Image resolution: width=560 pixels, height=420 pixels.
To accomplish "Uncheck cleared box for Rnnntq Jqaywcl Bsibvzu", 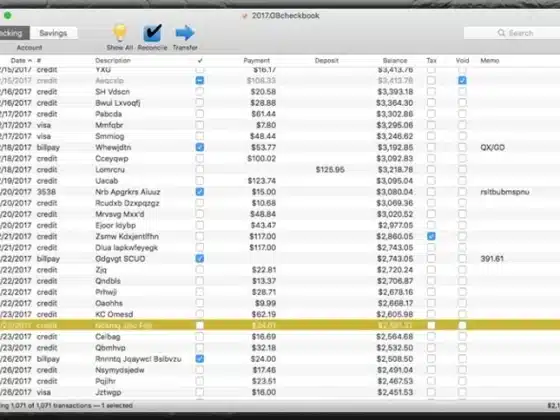I will pos(200,359).
